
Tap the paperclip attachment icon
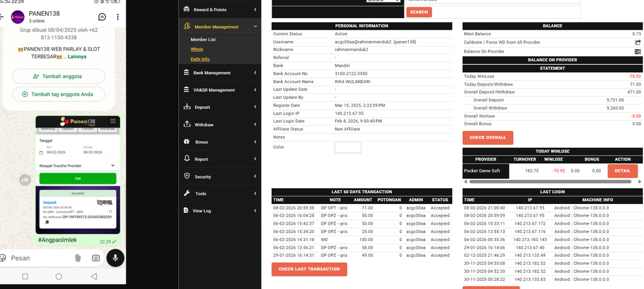77,258
